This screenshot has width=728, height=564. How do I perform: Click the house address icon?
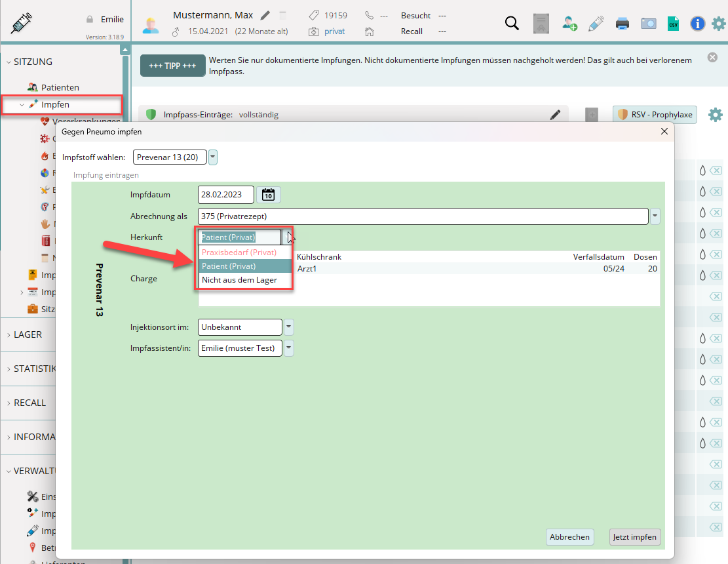pyautogui.click(x=370, y=31)
